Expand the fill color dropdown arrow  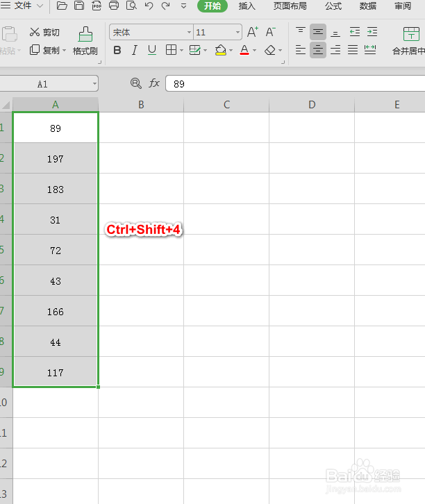point(231,51)
